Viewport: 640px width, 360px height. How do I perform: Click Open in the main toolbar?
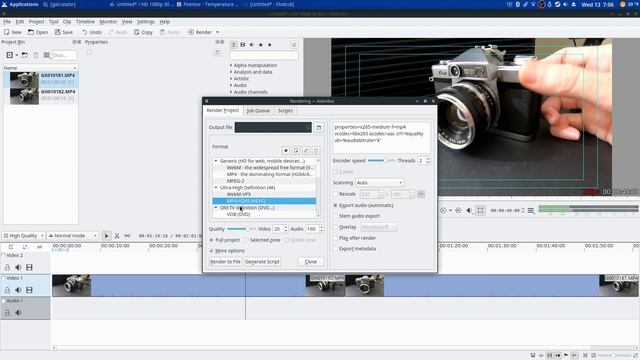click(38, 32)
